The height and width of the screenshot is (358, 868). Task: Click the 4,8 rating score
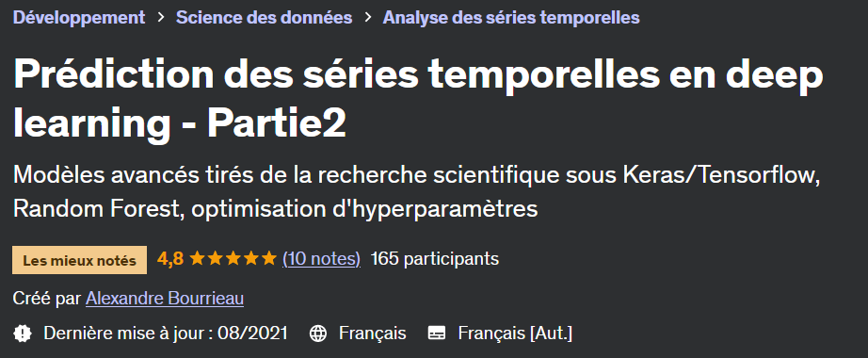(170, 259)
